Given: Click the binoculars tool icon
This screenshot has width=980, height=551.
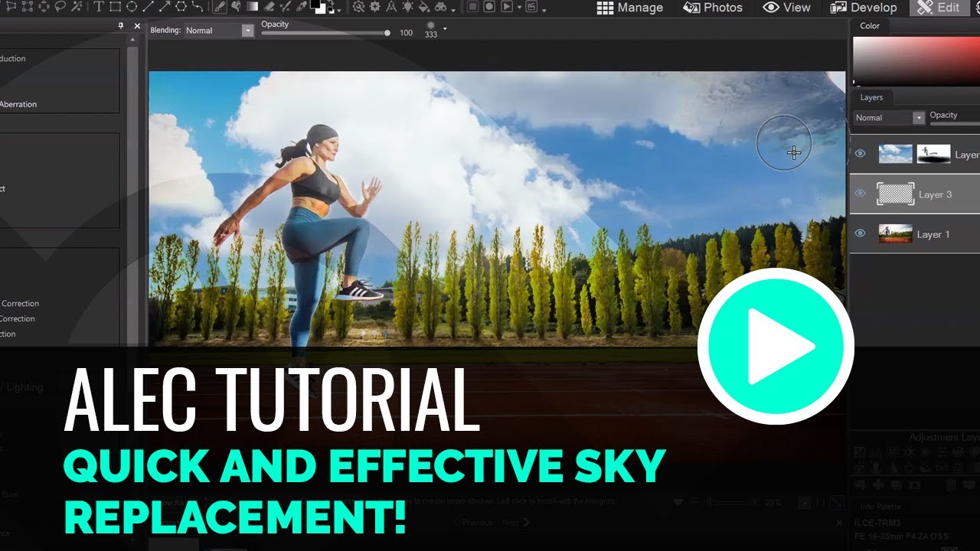Looking at the screenshot, I should (440, 8).
